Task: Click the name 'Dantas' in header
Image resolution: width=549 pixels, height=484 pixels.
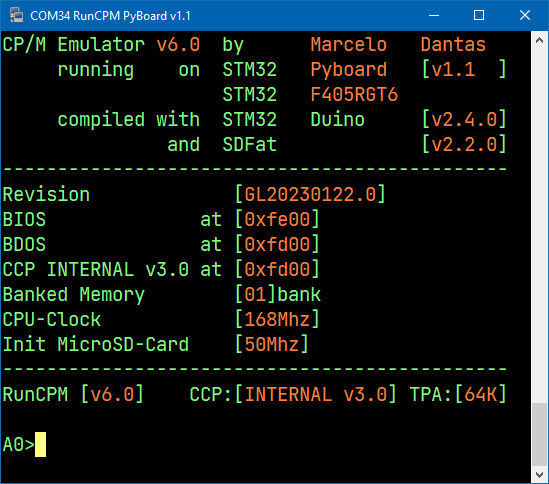Action: (x=453, y=44)
